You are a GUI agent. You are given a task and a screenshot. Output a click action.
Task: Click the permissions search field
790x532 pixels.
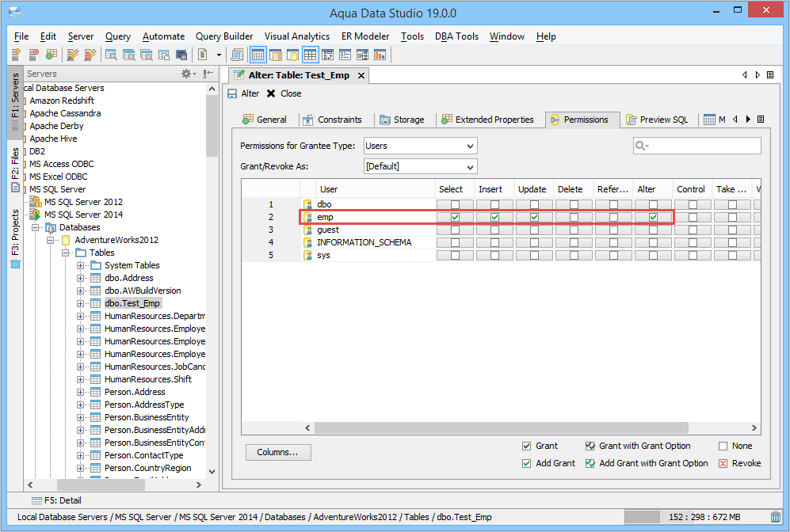click(x=696, y=146)
